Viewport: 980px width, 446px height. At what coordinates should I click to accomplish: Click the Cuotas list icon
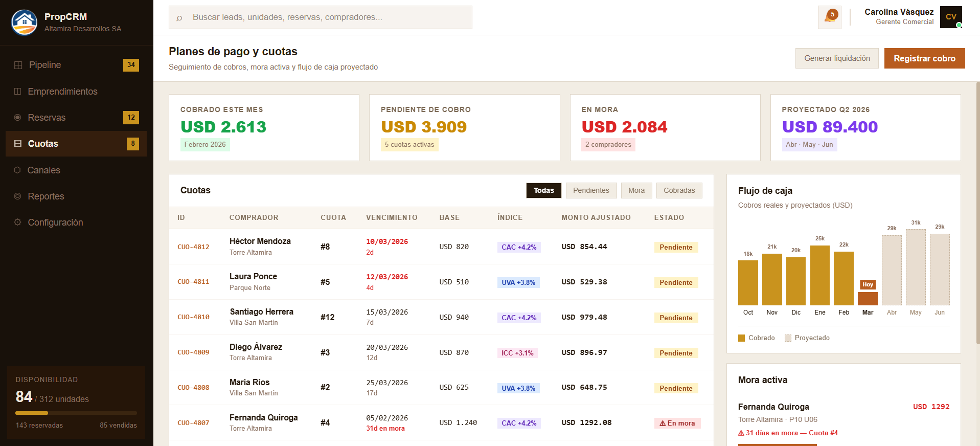(17, 144)
